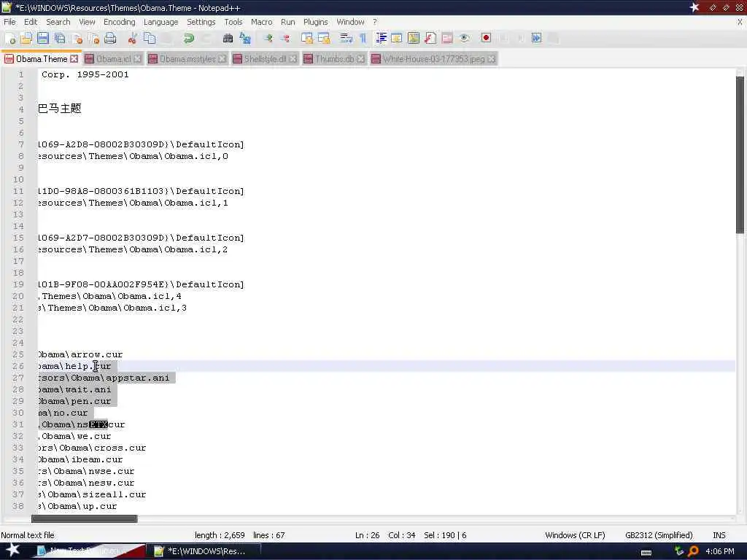Switch to the Thumbs.db tab
The height and width of the screenshot is (560, 747).
click(x=334, y=58)
